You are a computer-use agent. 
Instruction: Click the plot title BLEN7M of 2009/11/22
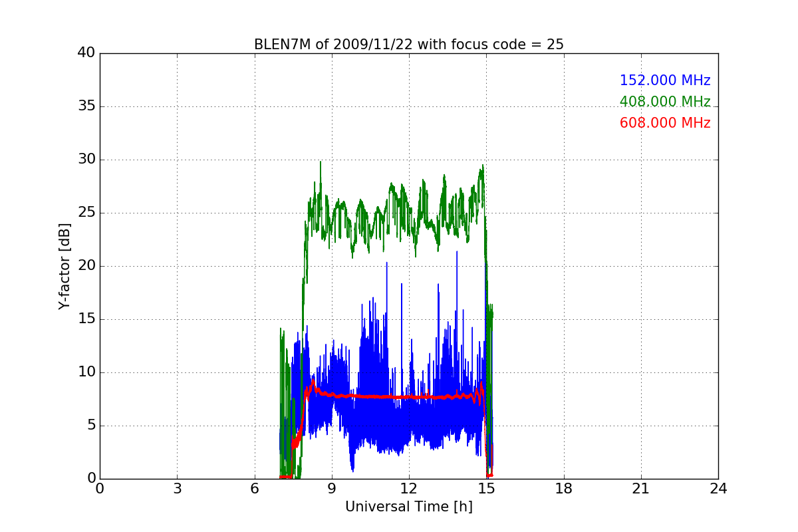(x=408, y=45)
